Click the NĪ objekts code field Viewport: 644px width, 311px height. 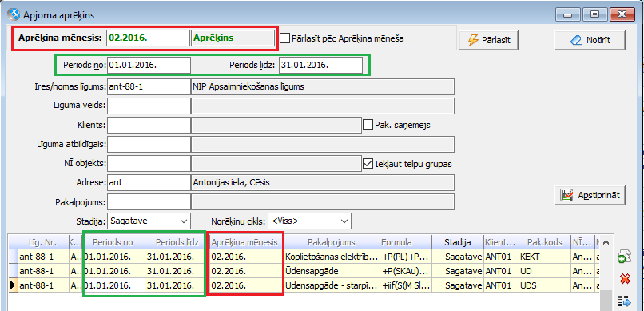[149, 164]
